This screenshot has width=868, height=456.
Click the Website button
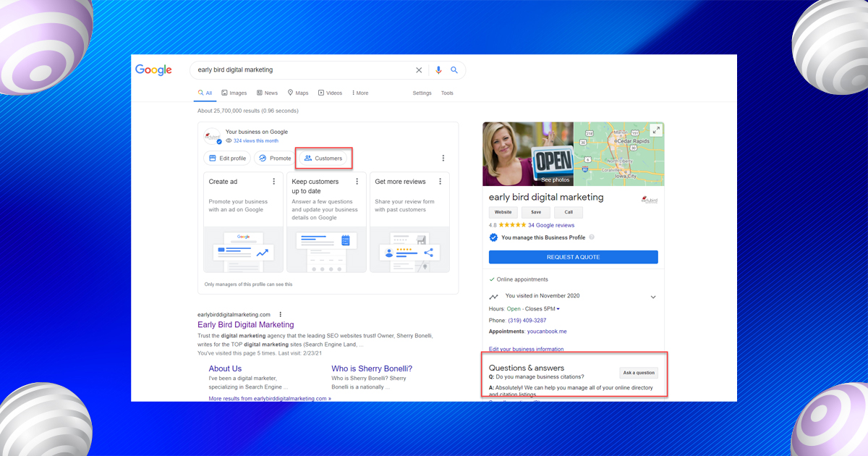pos(503,213)
